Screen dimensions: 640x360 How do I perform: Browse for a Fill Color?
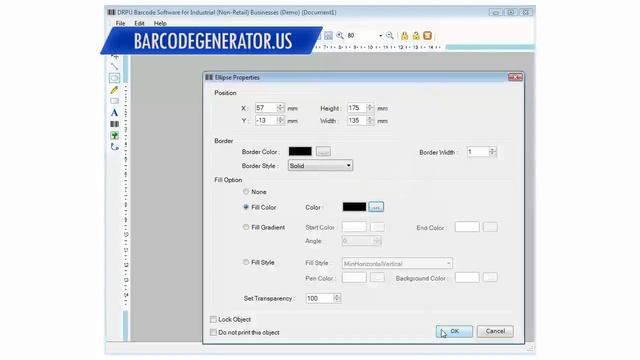(376, 207)
